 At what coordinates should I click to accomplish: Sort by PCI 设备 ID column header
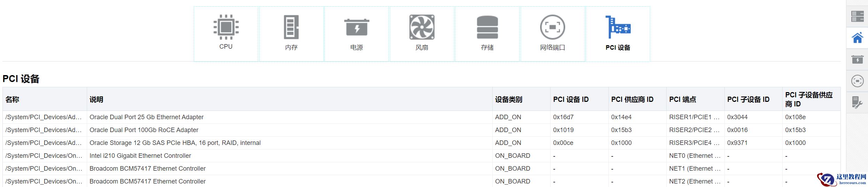click(x=579, y=99)
